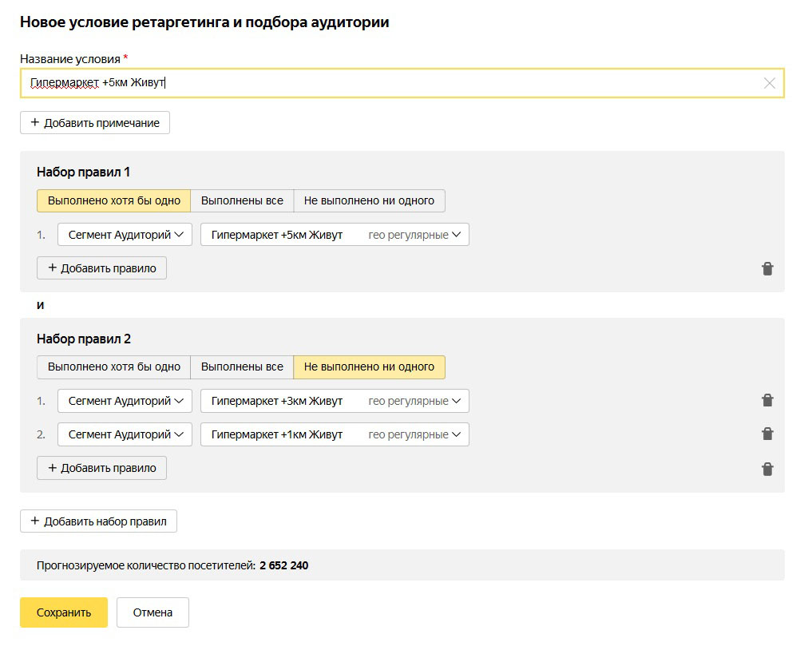Select "Выполнены все" in rule set 2

point(242,367)
